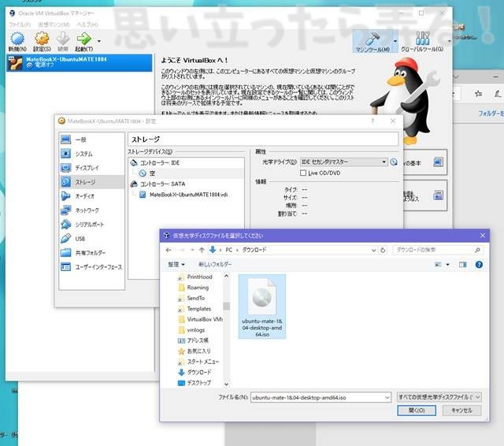Expand Machine Tools dropdown arrow

pyautogui.click(x=395, y=41)
